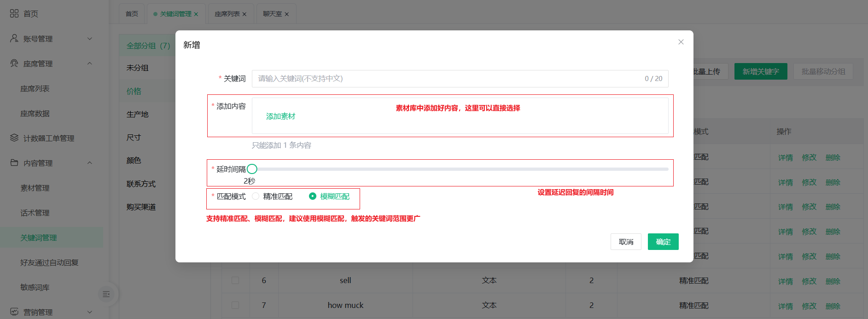Click 删除 in the sell row
This screenshot has height=319, width=868.
tap(833, 281)
